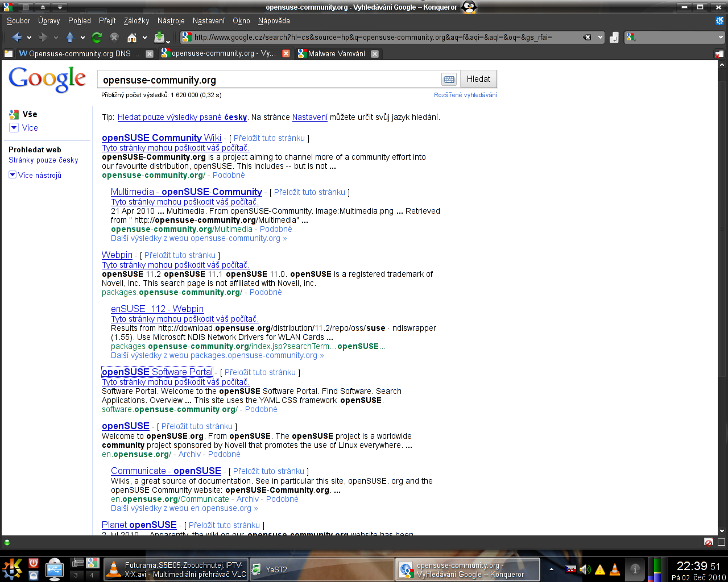Viewport: 728px width, 582px height.
Task: Click Stránky pouze česky sidebar link
Action: (x=43, y=160)
